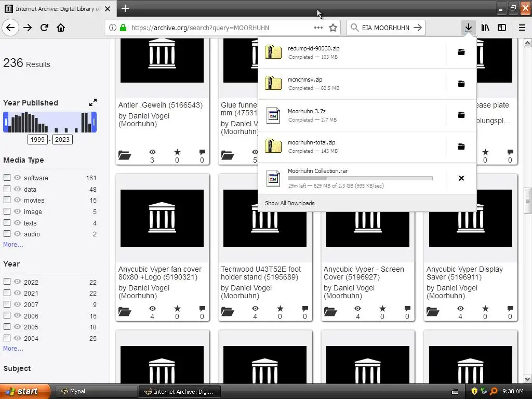Check the software media type checkbox

pos(7,178)
